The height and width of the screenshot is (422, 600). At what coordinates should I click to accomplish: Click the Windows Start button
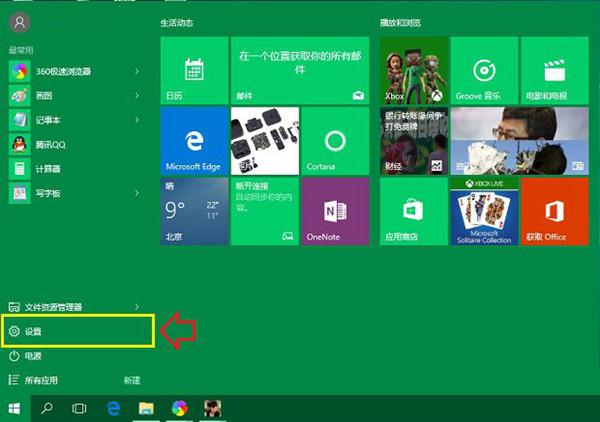[x=15, y=409]
